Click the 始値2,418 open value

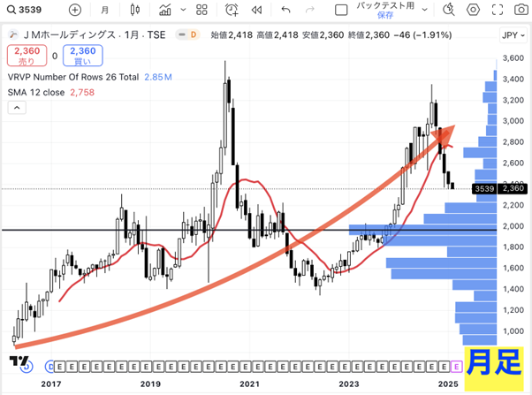pos(232,35)
